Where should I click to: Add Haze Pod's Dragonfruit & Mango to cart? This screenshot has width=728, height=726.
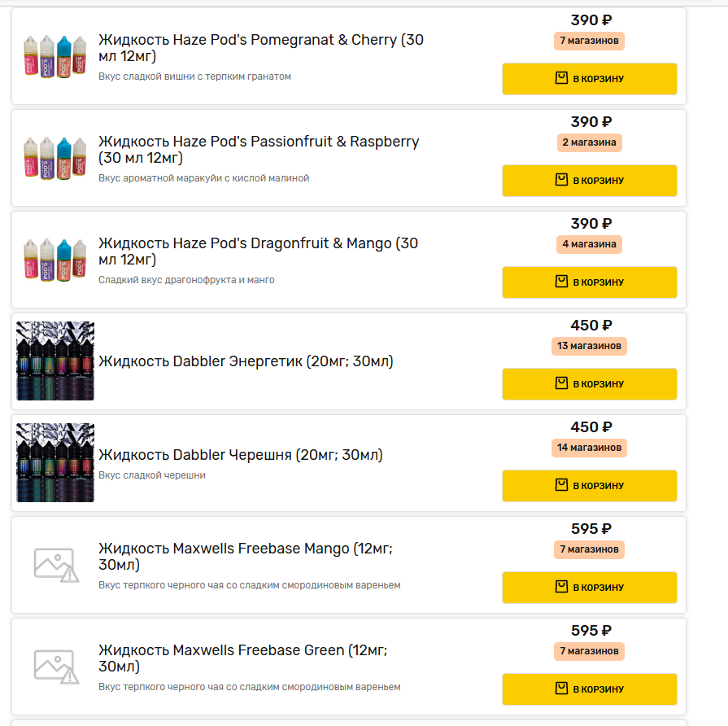click(590, 282)
